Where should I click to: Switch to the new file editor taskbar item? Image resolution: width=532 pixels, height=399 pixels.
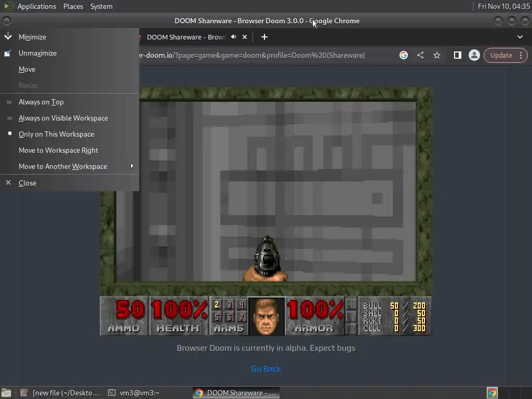[x=60, y=393]
